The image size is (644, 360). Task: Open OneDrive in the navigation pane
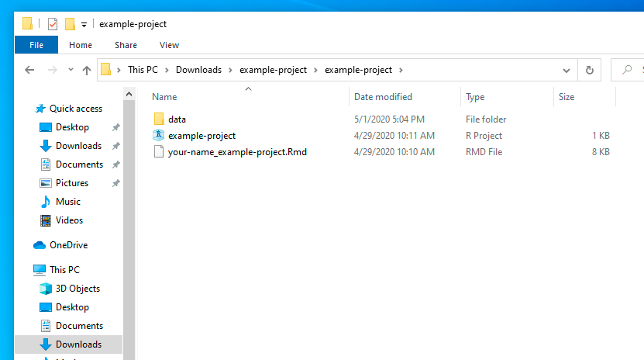tap(68, 245)
